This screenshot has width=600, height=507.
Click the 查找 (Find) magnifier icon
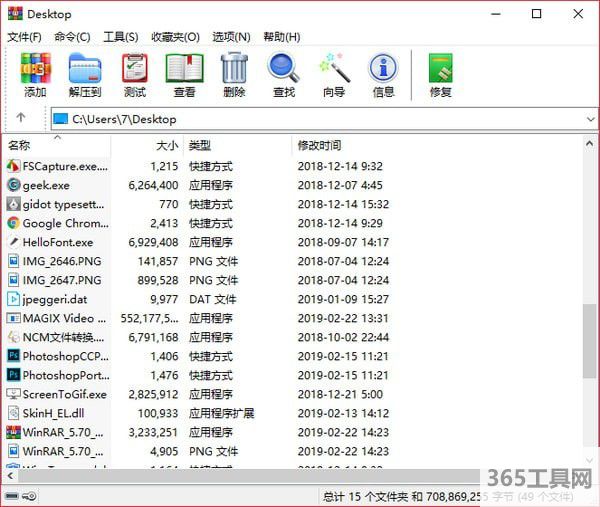284,70
